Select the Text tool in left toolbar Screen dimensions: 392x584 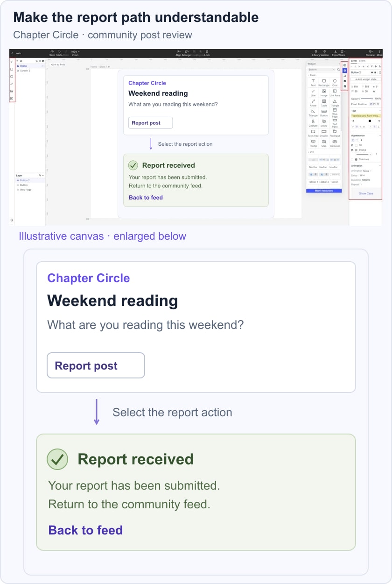[12, 62]
